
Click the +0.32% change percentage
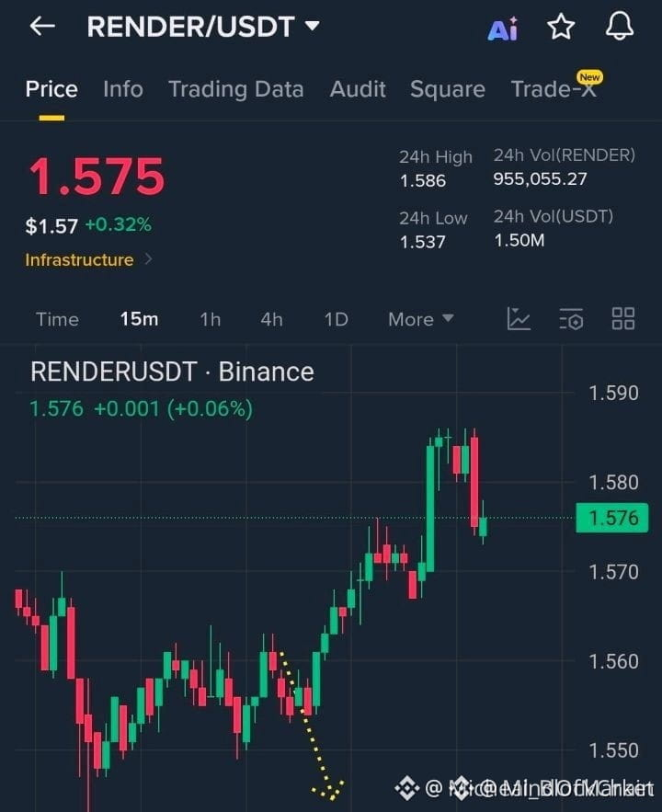[118, 224]
